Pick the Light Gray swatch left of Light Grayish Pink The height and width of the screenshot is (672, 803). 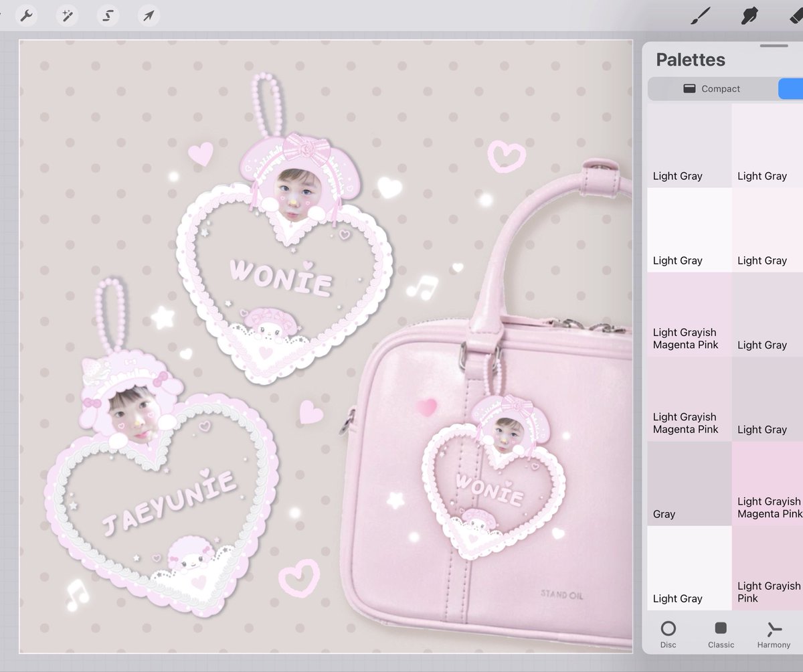click(689, 568)
